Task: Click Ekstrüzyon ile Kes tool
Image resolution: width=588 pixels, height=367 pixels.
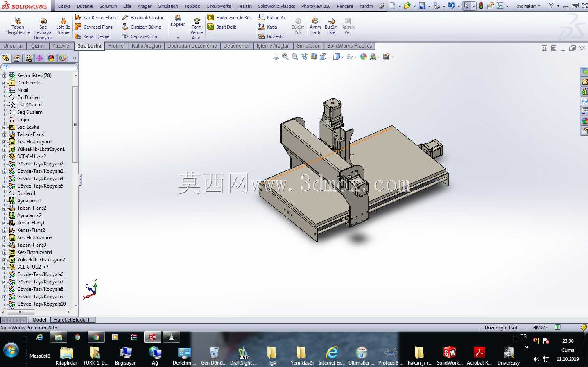Action: (x=229, y=18)
